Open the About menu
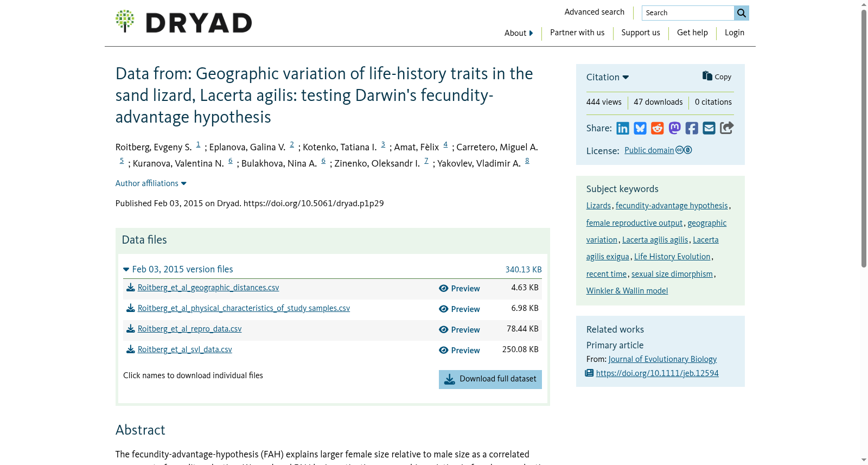The width and height of the screenshot is (868, 465). point(519,33)
